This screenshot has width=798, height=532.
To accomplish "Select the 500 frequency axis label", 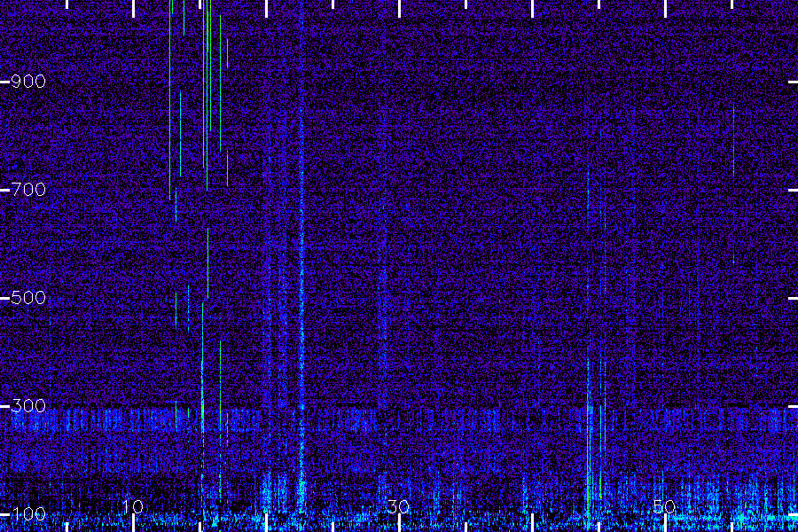I will [28, 298].
